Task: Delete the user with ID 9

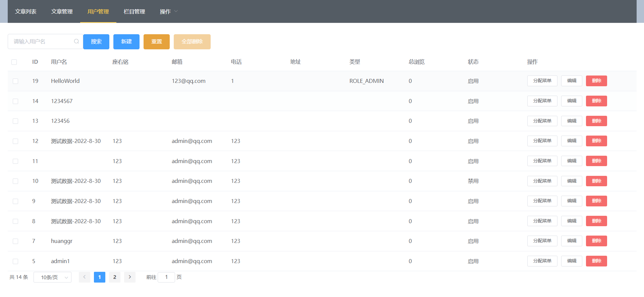Action: 596,201
